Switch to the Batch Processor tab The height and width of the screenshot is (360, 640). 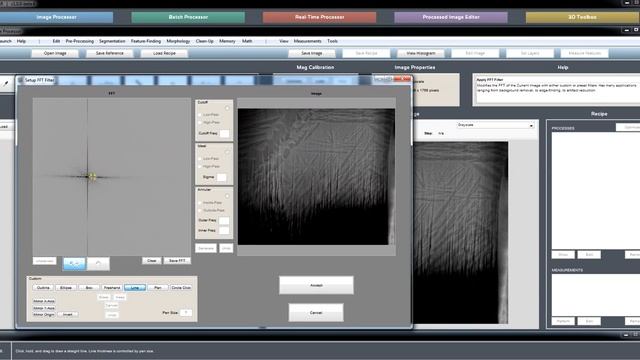pyautogui.click(x=188, y=17)
